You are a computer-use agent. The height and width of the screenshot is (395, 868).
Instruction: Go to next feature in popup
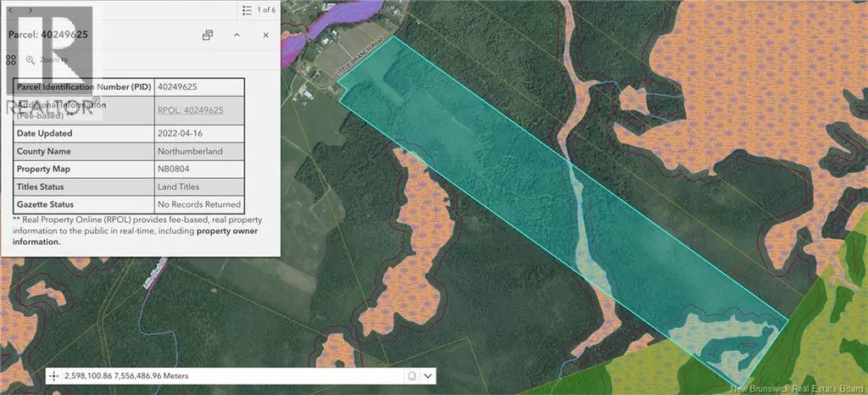(31, 10)
